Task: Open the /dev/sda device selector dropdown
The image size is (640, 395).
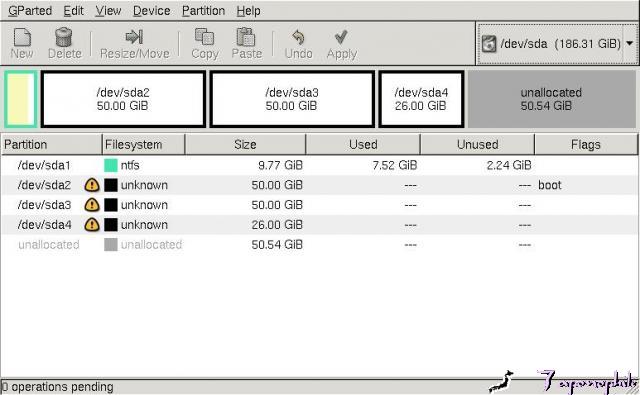Action: pyautogui.click(x=557, y=43)
